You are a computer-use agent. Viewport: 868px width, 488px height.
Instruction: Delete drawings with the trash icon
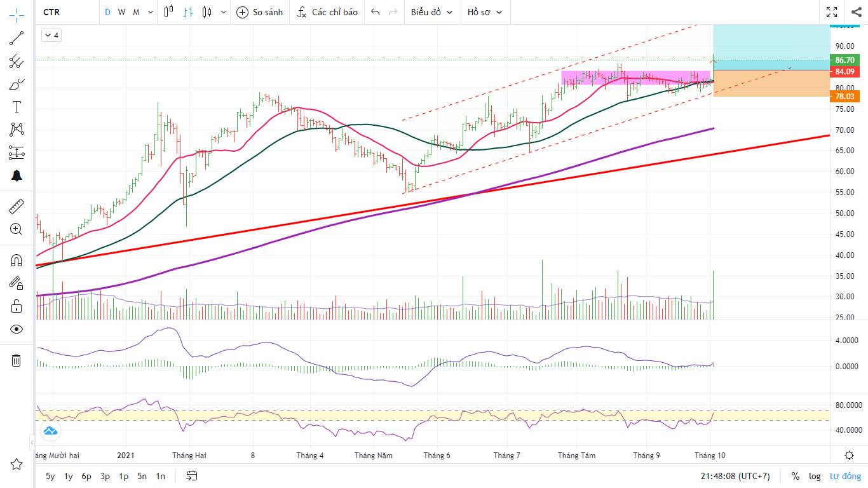17,361
